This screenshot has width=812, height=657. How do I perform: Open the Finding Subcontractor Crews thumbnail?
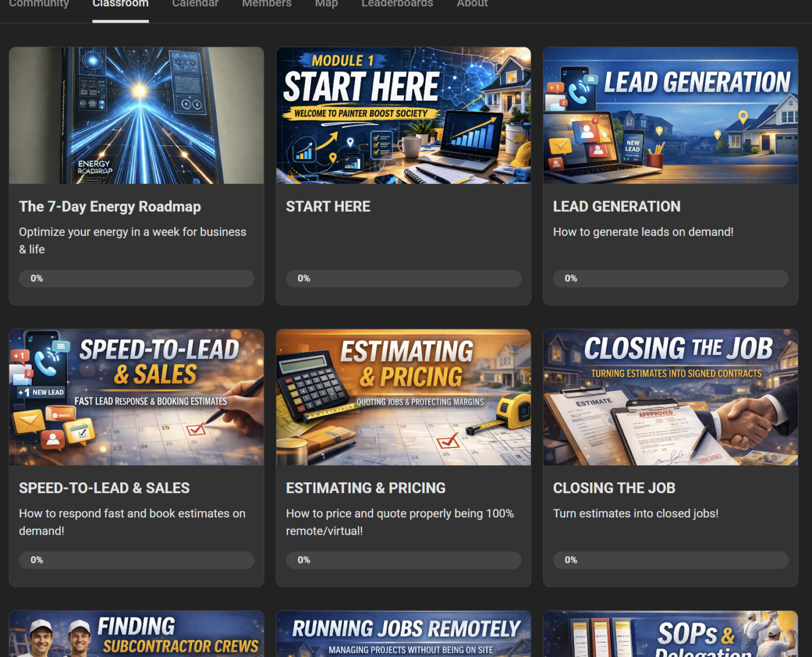coord(136,634)
